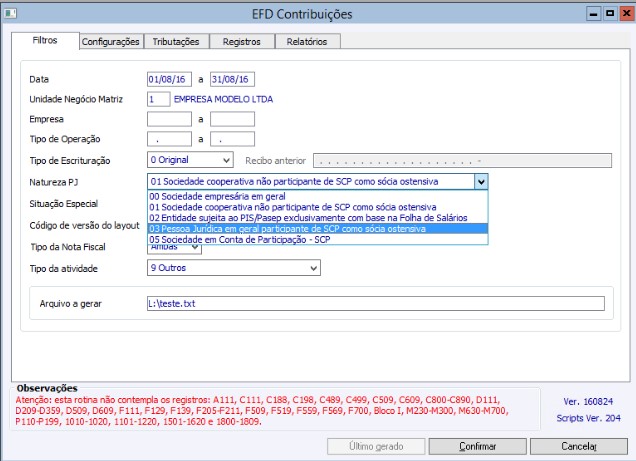636x461 pixels.
Task: Open the Tributações tab
Action: pyautogui.click(x=176, y=42)
